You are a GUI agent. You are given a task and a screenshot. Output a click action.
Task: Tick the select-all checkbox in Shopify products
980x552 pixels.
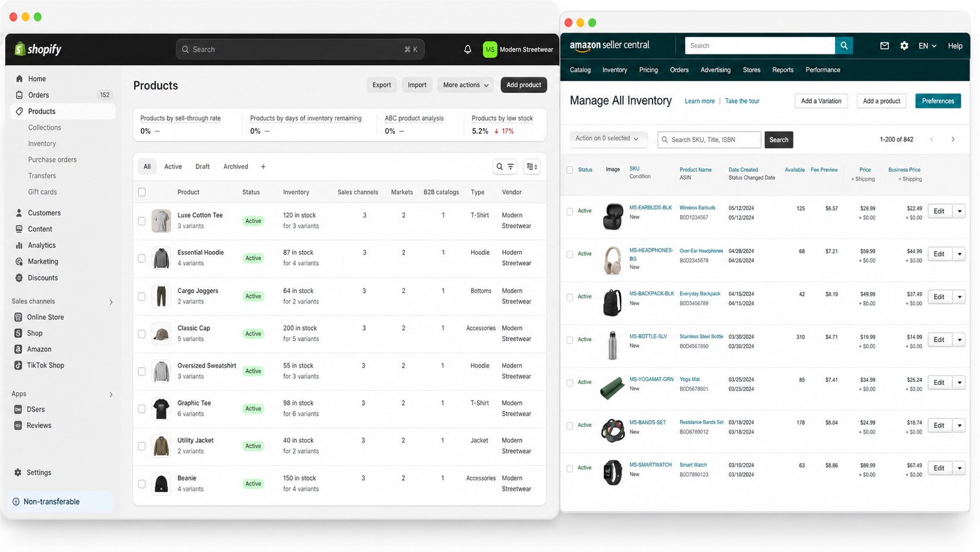142,192
